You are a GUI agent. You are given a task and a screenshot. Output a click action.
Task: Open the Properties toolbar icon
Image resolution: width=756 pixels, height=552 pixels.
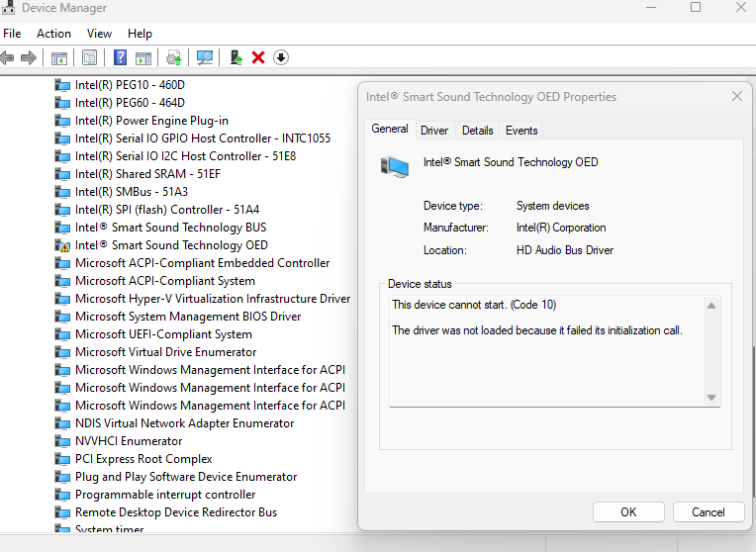click(x=89, y=57)
